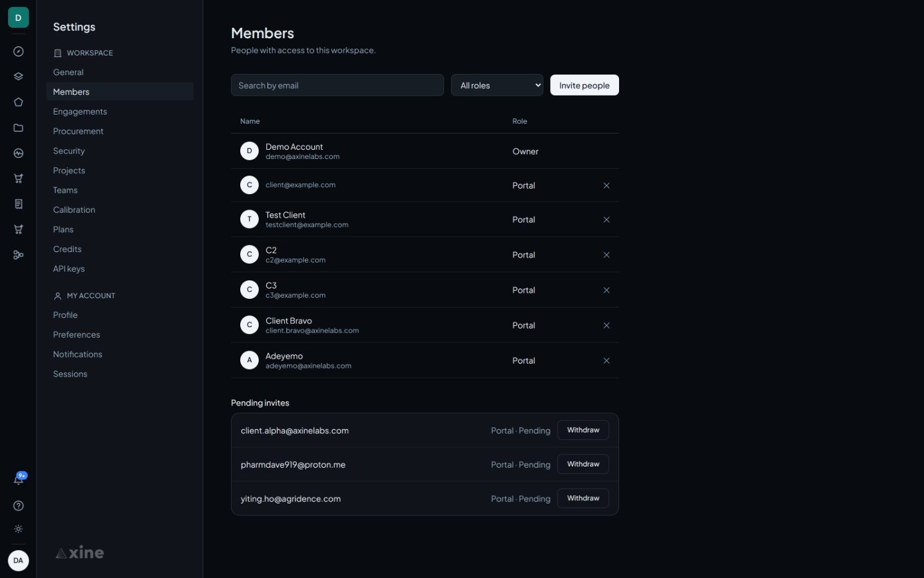Image resolution: width=924 pixels, height=578 pixels.
Task: Open Sessions under My Account
Action: pyautogui.click(x=120, y=374)
